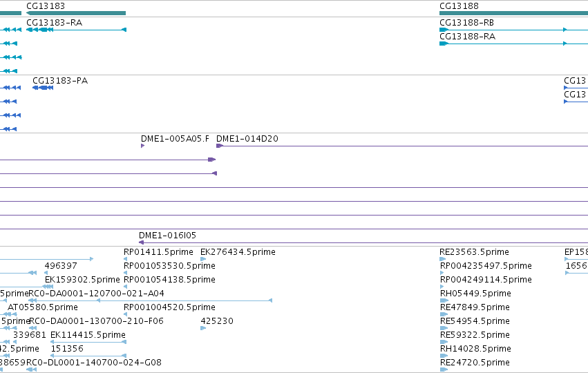Image resolution: width=588 pixels, height=373 pixels.
Task: Select the RE47849.5prime EST label
Action: click(x=475, y=307)
